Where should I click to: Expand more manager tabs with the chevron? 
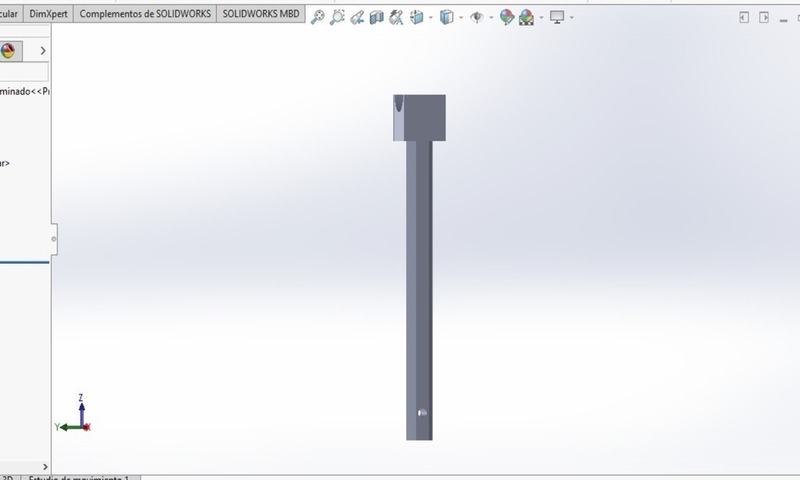pyautogui.click(x=43, y=50)
